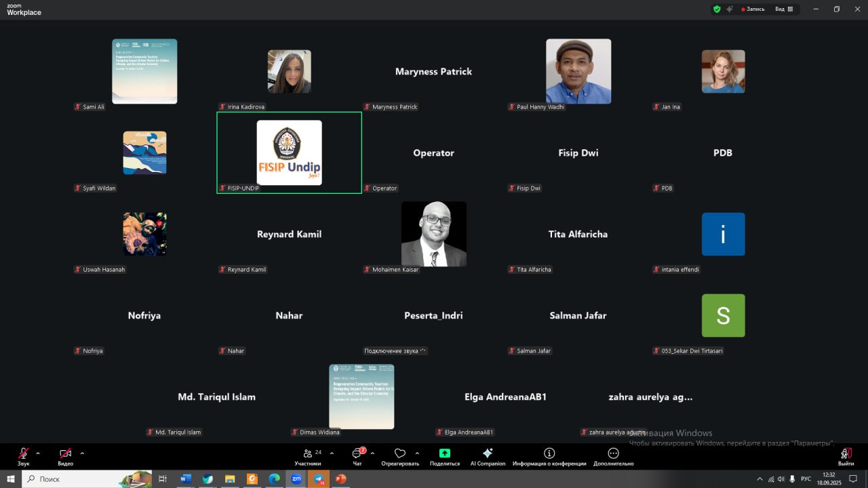
Task: Open the Вид view layout menu
Action: pos(783,9)
